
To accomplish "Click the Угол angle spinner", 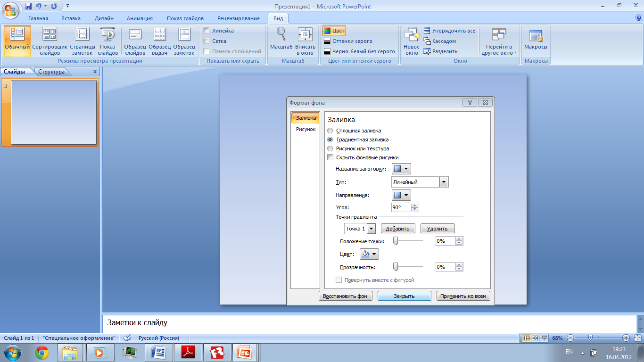I will (x=415, y=207).
